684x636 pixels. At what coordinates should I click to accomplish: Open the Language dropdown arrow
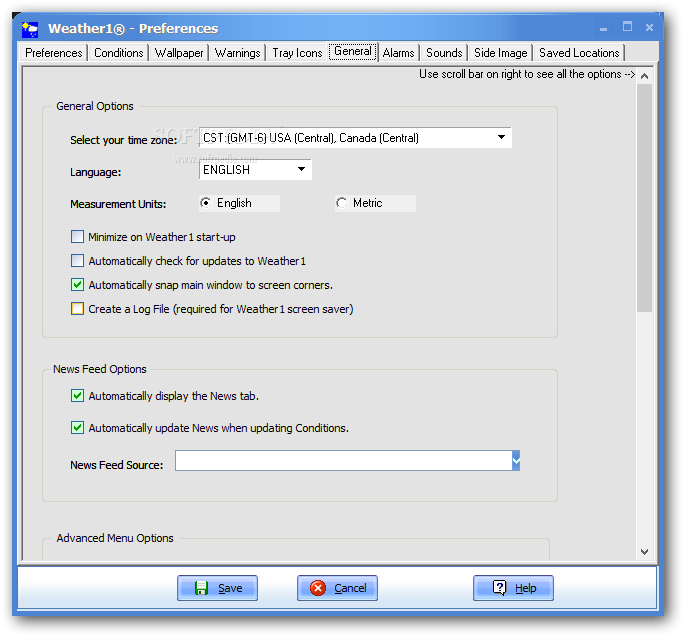click(301, 169)
